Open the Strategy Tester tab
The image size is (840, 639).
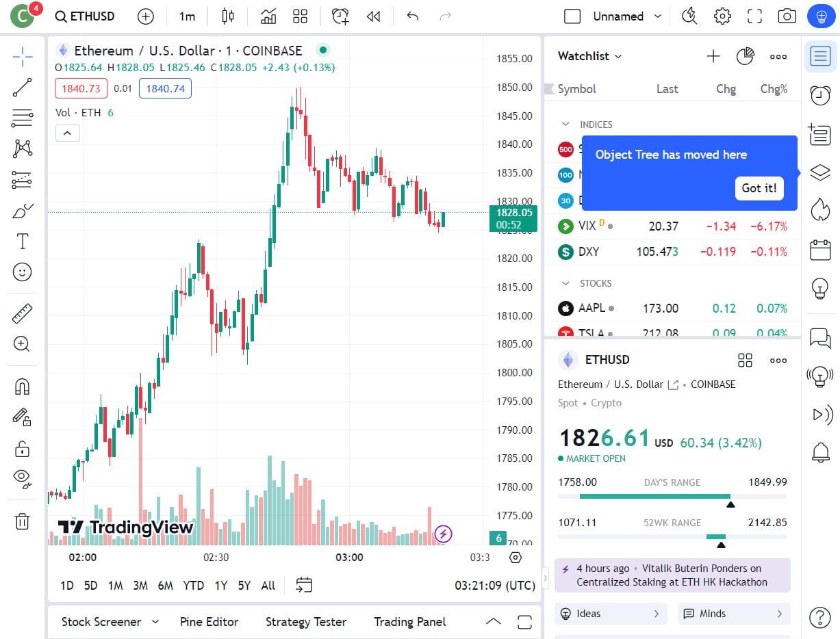tap(305, 622)
